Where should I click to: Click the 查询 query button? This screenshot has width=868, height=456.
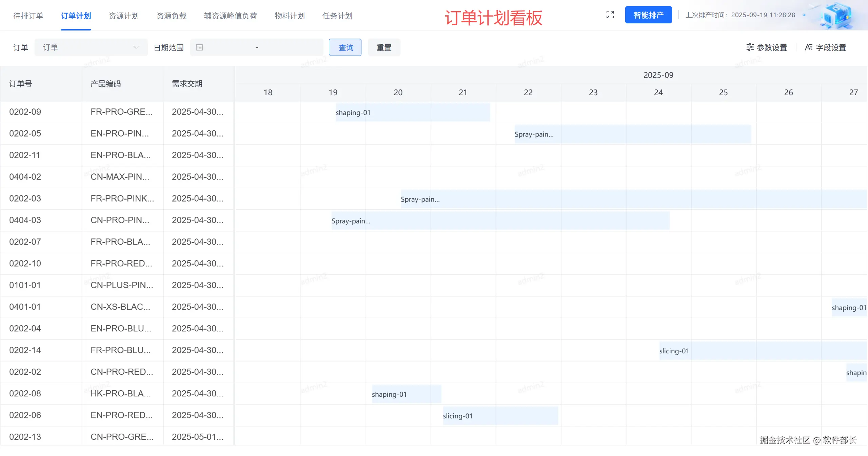(x=345, y=47)
